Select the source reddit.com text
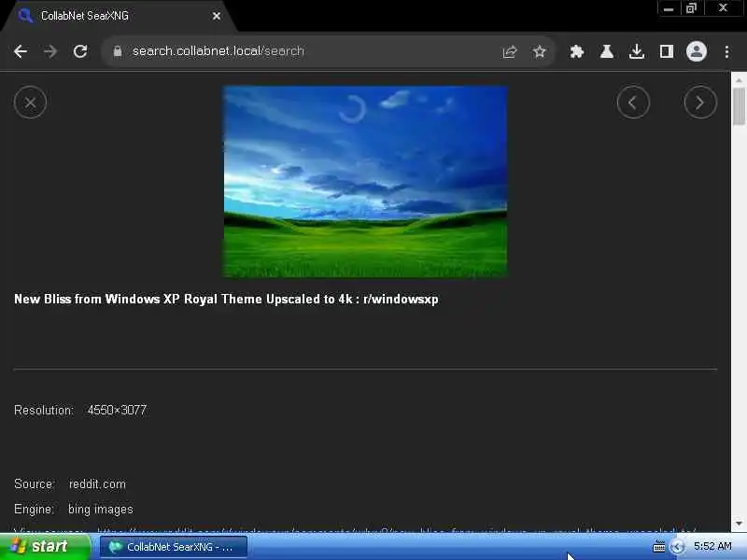 click(97, 483)
